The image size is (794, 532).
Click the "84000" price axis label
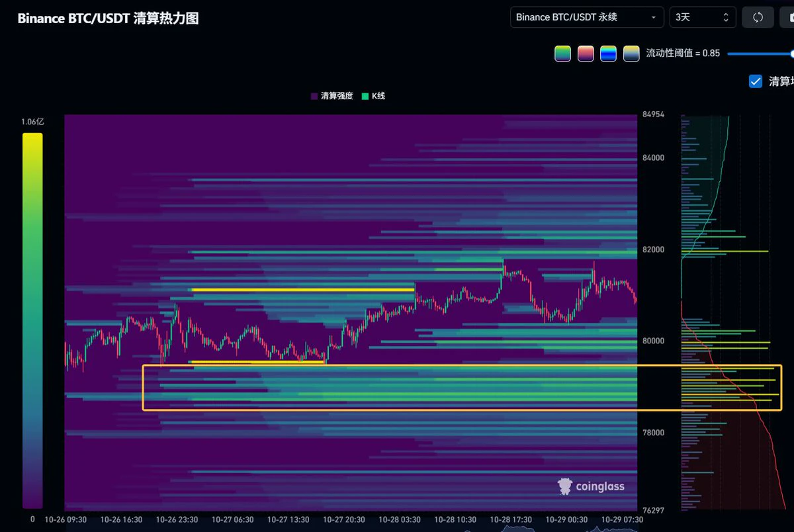click(x=653, y=158)
